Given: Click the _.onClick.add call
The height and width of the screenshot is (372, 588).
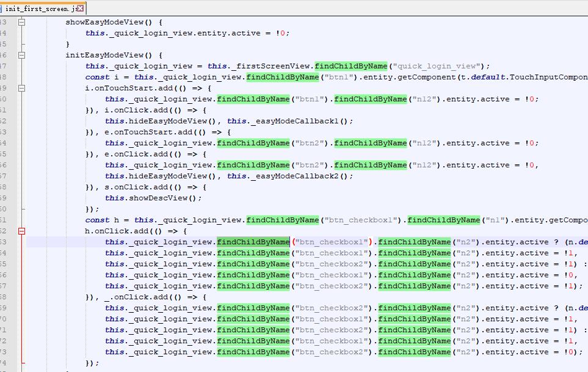Looking at the screenshot, I should tap(136, 297).
